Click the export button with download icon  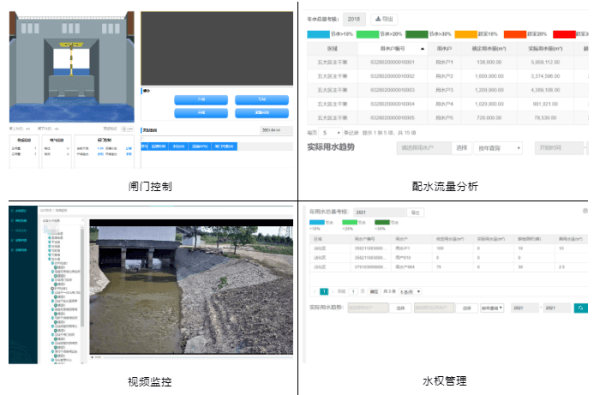(x=384, y=19)
